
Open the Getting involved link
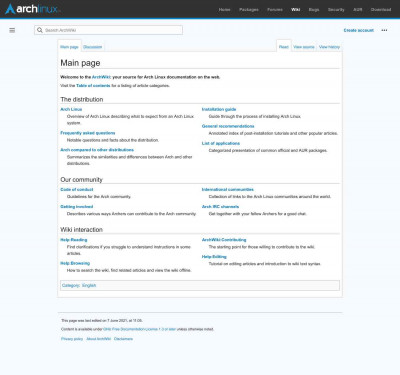click(77, 207)
